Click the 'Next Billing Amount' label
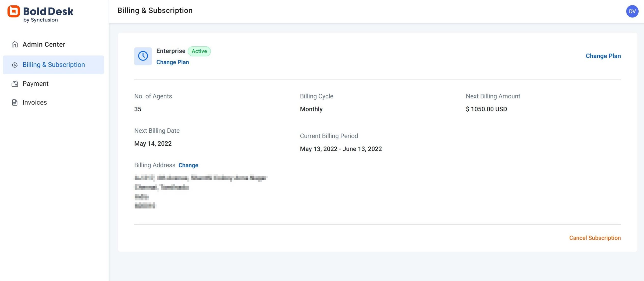Screen dimensions: 644x281 (x=493, y=96)
